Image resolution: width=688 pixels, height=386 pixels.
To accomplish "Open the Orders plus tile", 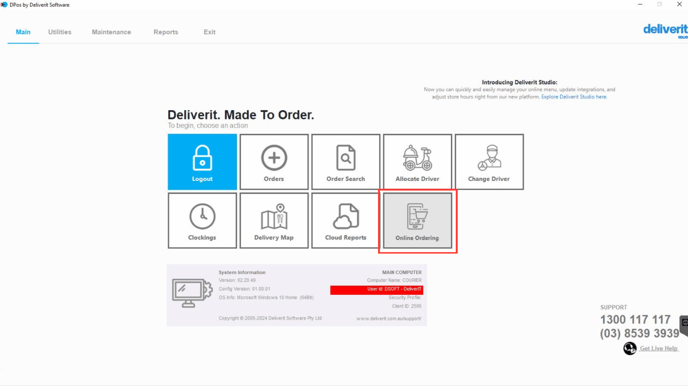I will [x=274, y=162].
